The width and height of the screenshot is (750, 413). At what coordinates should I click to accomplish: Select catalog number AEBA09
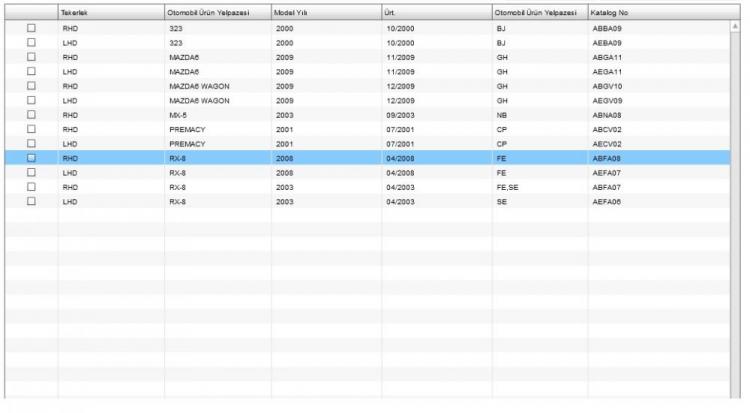607,43
